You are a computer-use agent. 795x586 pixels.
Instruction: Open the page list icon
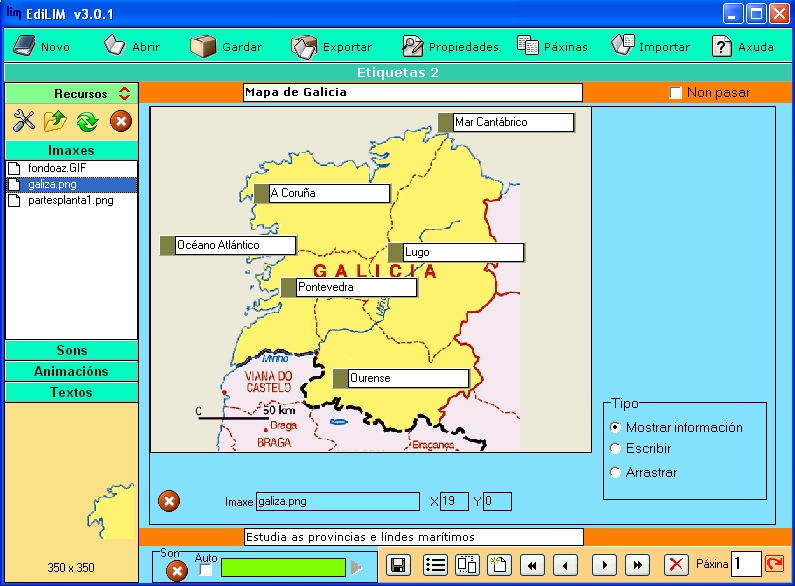(x=435, y=565)
